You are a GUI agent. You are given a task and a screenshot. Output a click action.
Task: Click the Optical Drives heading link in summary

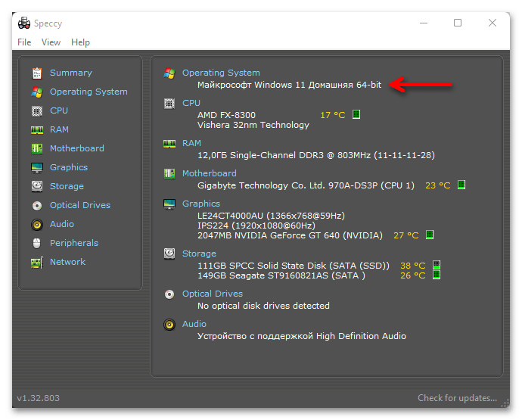pyautogui.click(x=213, y=294)
